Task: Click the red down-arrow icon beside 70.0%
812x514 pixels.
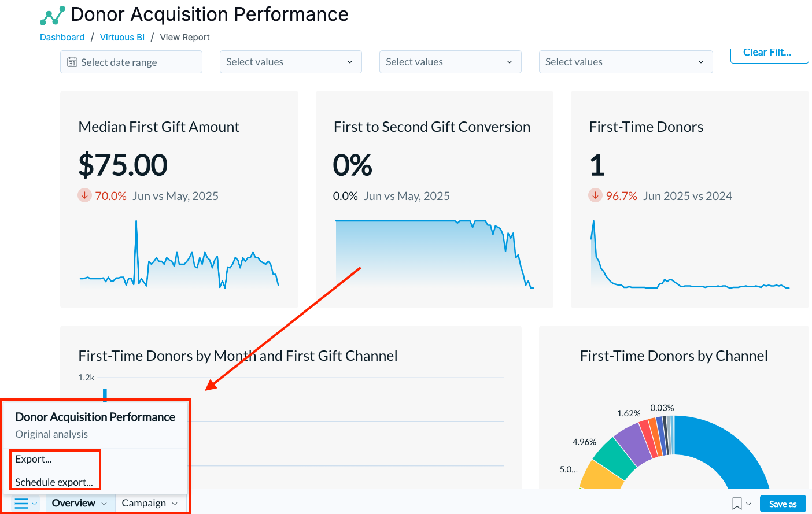Action: (x=85, y=195)
